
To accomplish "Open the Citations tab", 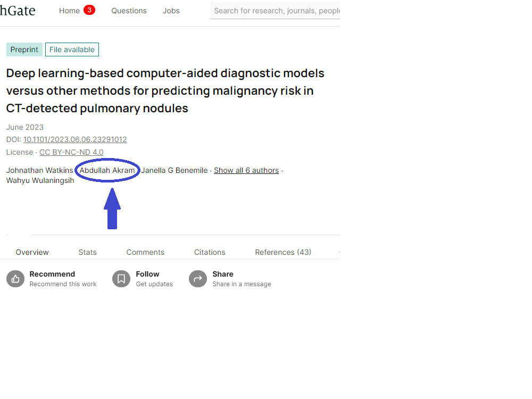I will (209, 252).
